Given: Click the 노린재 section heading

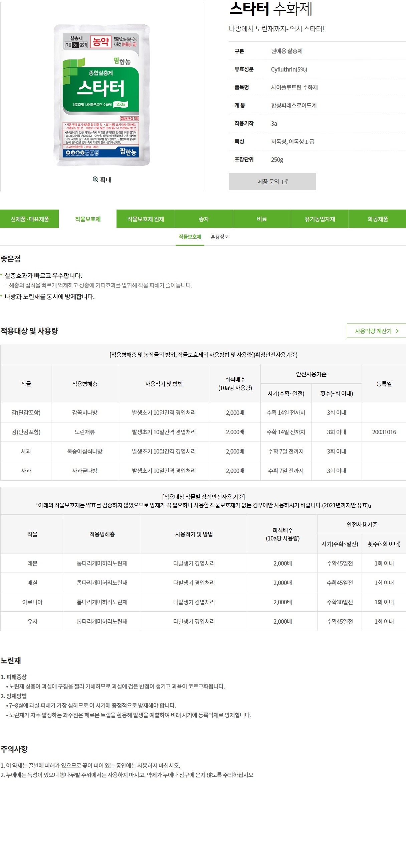Looking at the screenshot, I should tap(11, 660).
